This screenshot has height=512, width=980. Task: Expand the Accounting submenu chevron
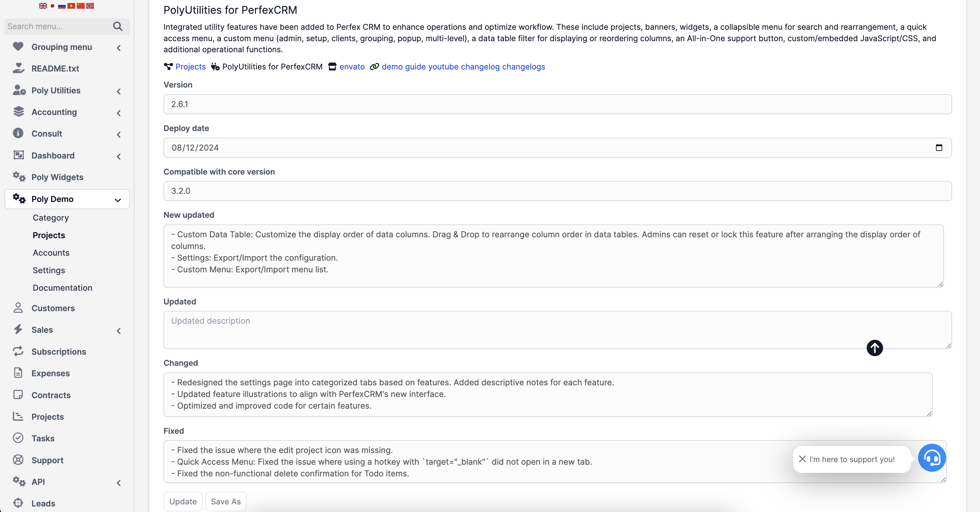(119, 113)
